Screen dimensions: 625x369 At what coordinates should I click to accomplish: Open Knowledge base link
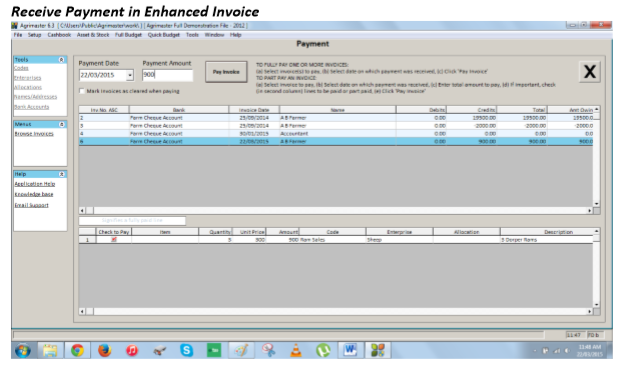pyautogui.click(x=34, y=194)
